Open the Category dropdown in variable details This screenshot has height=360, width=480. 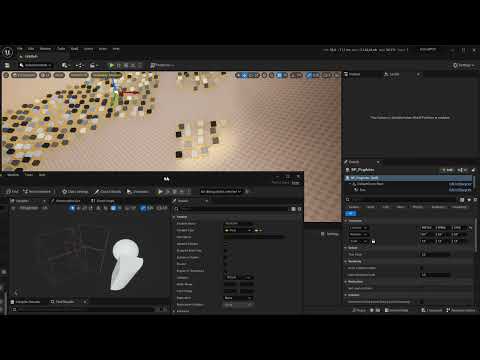(x=239, y=277)
